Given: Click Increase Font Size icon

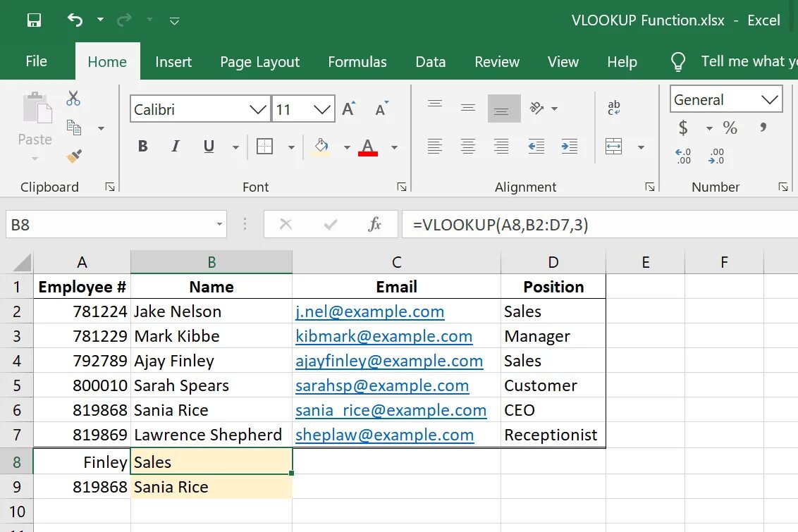Looking at the screenshot, I should point(349,109).
